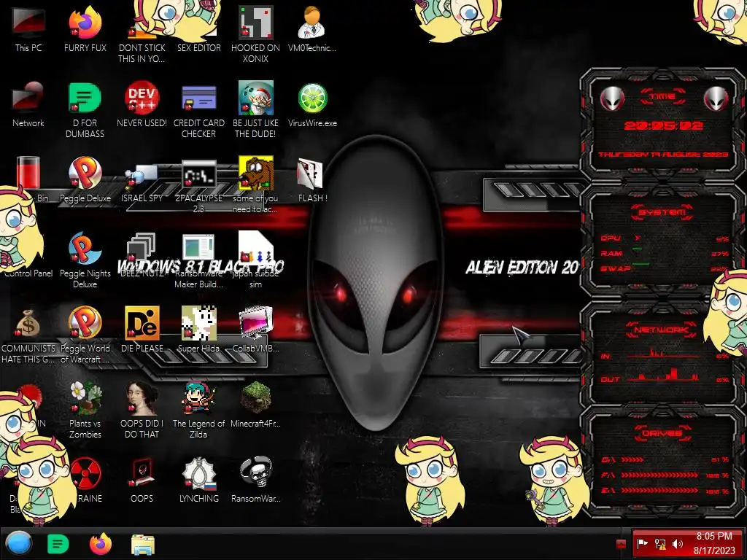747x560 pixels.
Task: Launch the FURRY FUX Firefox shortcut
Action: 85,28
